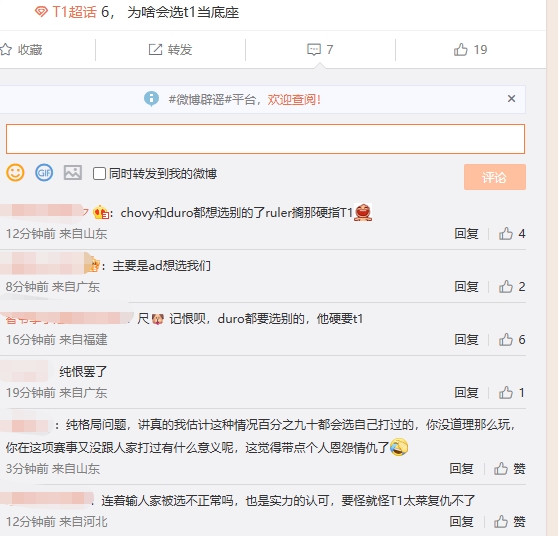
Task: Like the chovy和duro comment with 4 likes
Action: (x=512, y=234)
